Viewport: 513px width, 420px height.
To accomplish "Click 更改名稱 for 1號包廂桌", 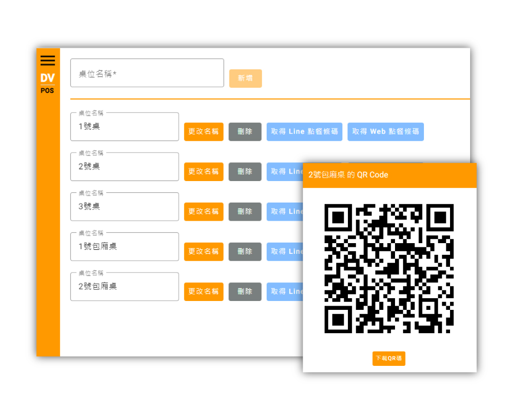I will (x=203, y=252).
